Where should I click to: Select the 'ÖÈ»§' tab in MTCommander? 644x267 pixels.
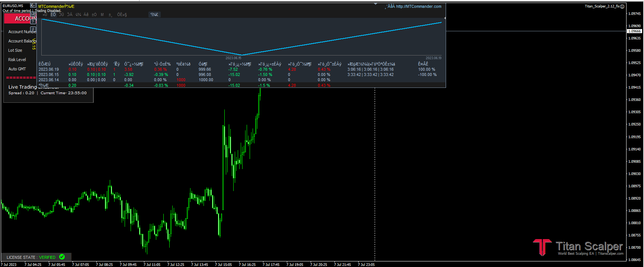click(122, 15)
